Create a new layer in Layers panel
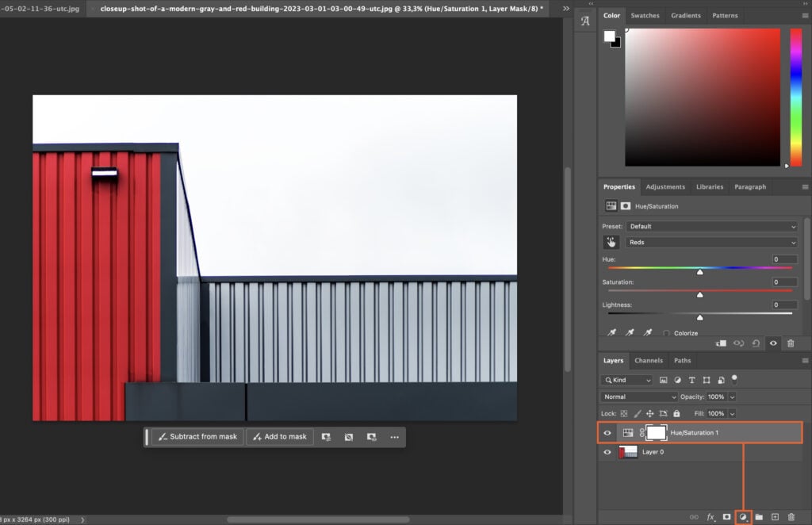 [x=776, y=516]
